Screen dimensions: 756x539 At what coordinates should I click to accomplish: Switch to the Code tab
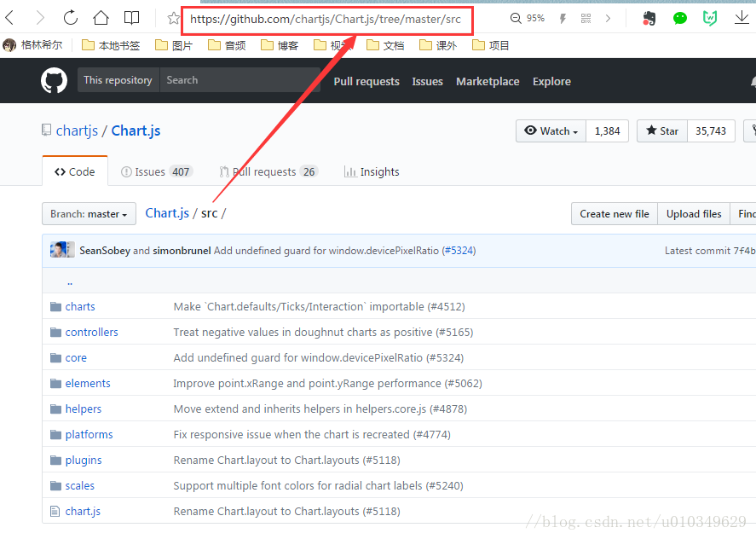click(75, 171)
